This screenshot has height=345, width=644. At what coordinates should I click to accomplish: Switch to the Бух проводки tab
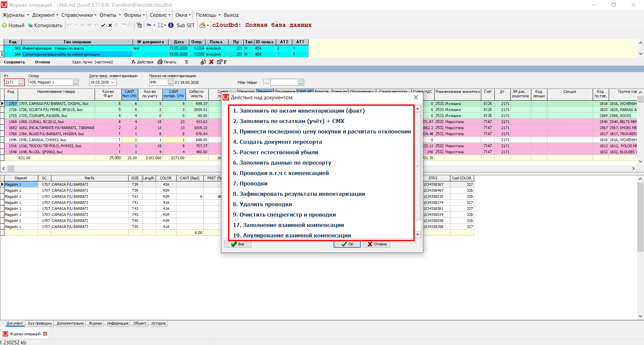(x=40, y=324)
